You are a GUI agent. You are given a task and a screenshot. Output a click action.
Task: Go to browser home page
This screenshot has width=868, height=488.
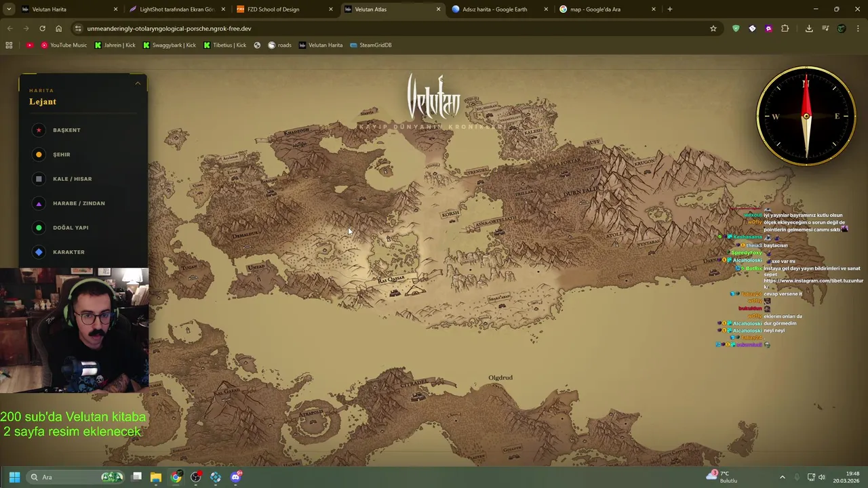58,28
